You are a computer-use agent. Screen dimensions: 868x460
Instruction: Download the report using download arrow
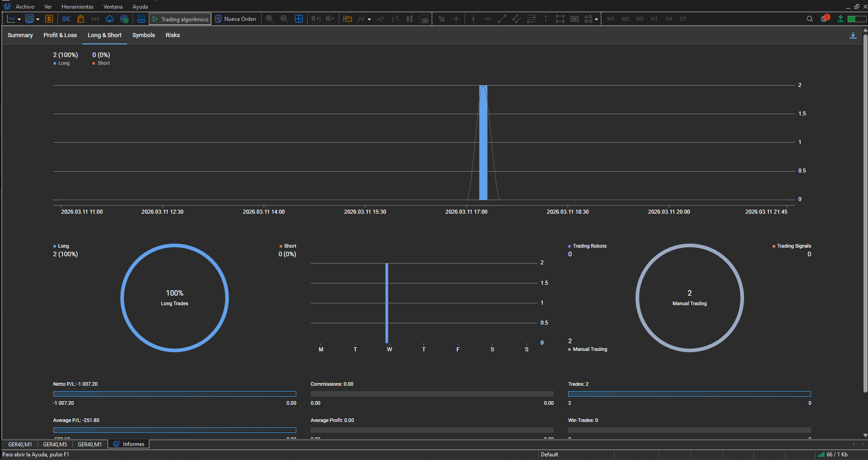(853, 35)
